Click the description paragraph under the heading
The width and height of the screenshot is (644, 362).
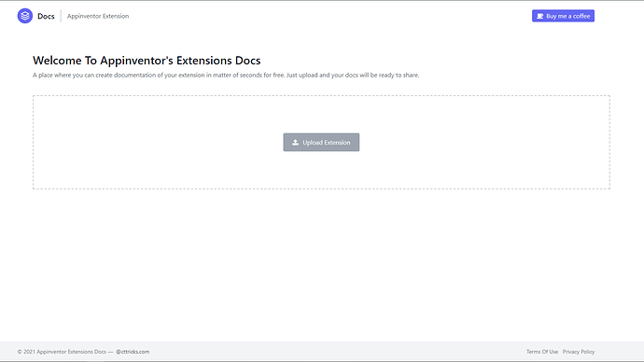pos(226,76)
